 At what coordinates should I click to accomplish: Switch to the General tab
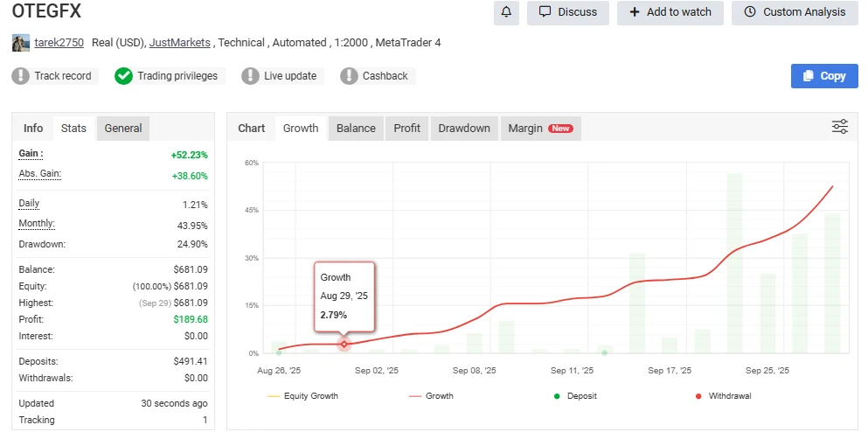123,128
